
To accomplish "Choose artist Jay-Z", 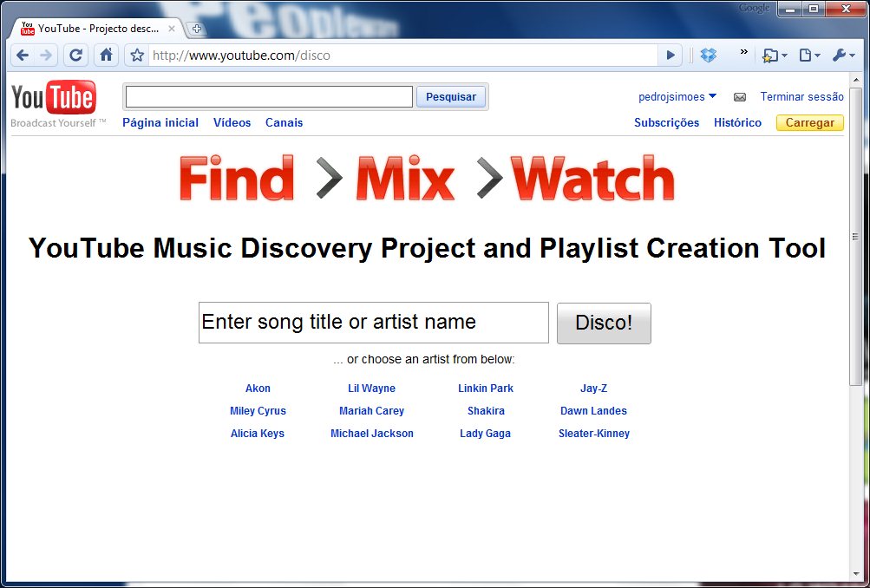I will 593,389.
